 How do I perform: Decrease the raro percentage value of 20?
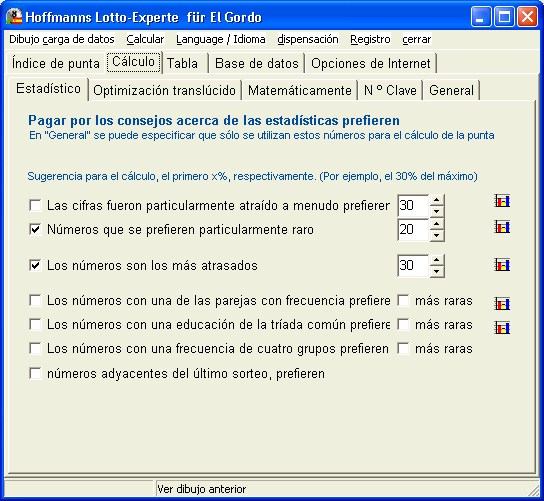(x=437, y=235)
